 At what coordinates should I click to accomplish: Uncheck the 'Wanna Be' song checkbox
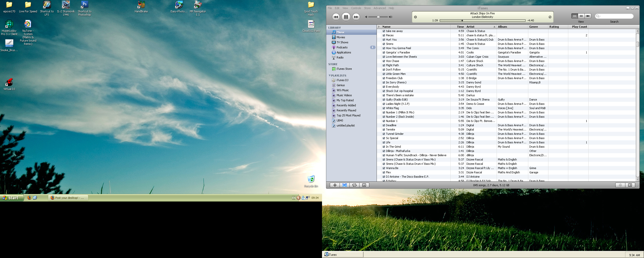(x=384, y=168)
